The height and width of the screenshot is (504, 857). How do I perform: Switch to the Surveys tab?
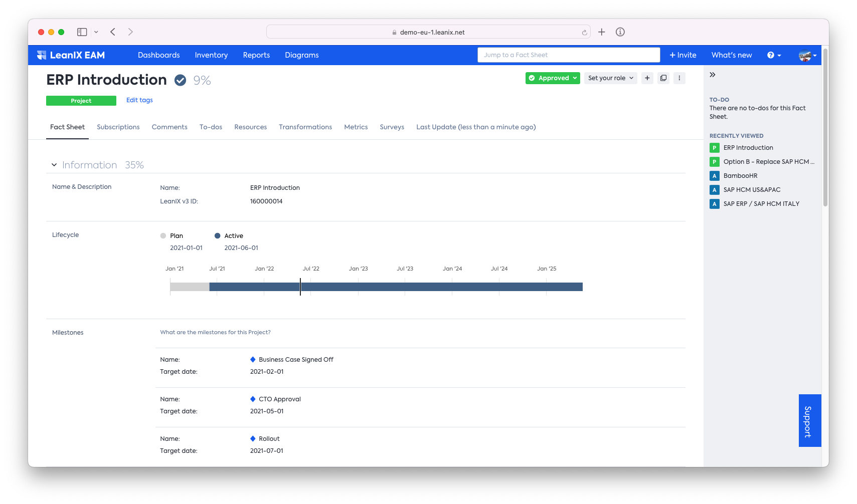(392, 127)
